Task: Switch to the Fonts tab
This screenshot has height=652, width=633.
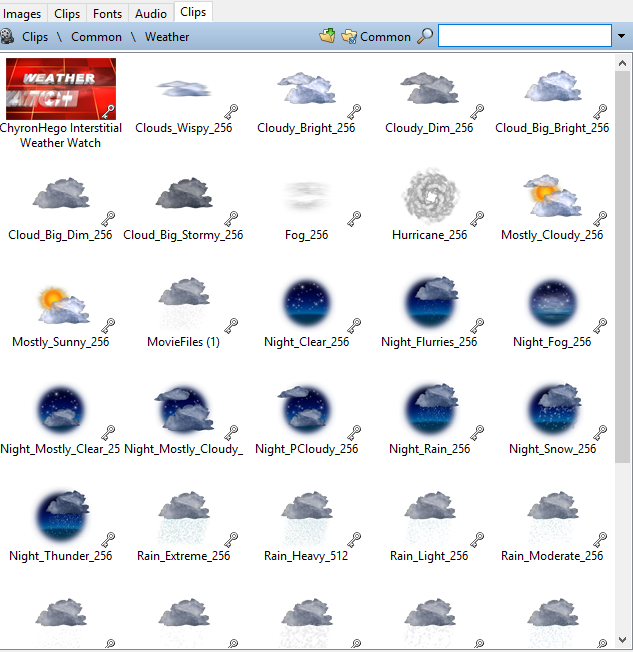Action: point(108,13)
